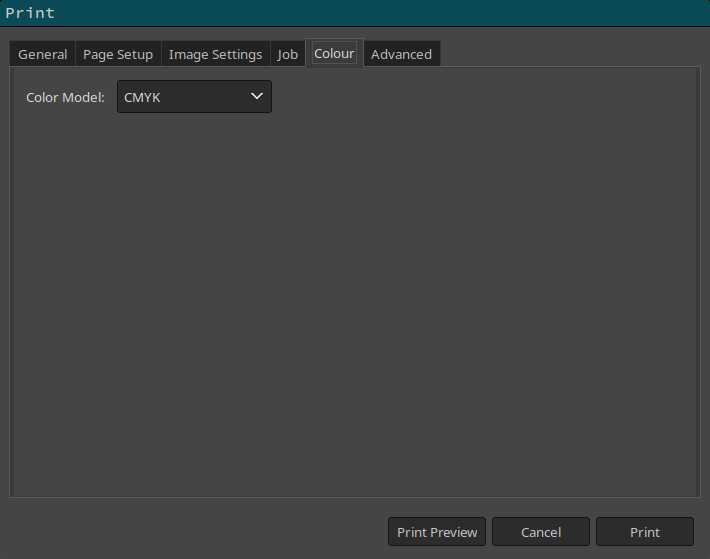The height and width of the screenshot is (559, 710).
Task: Show the Advanced tab options
Action: (x=401, y=54)
